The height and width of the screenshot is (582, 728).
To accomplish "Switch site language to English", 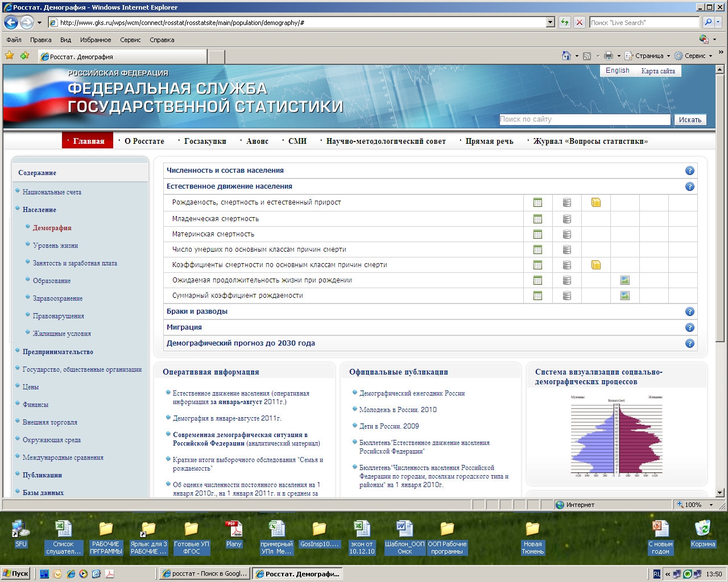I will pyautogui.click(x=618, y=70).
